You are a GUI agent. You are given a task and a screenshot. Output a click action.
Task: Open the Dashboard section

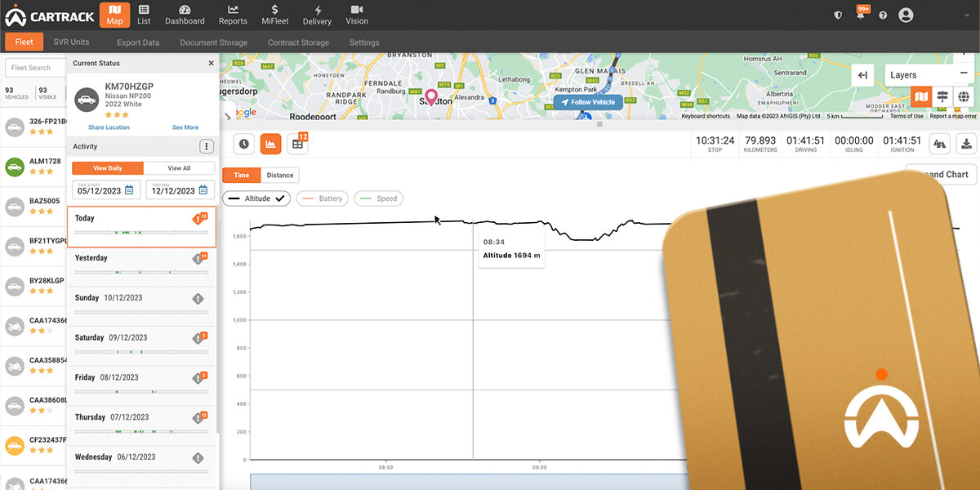pyautogui.click(x=184, y=14)
